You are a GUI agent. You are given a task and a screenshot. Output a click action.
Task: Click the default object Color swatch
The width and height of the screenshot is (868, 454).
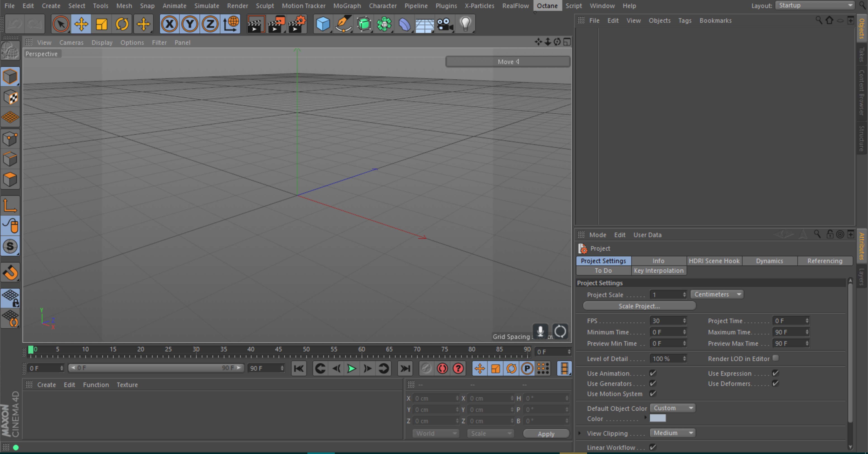[x=657, y=418]
